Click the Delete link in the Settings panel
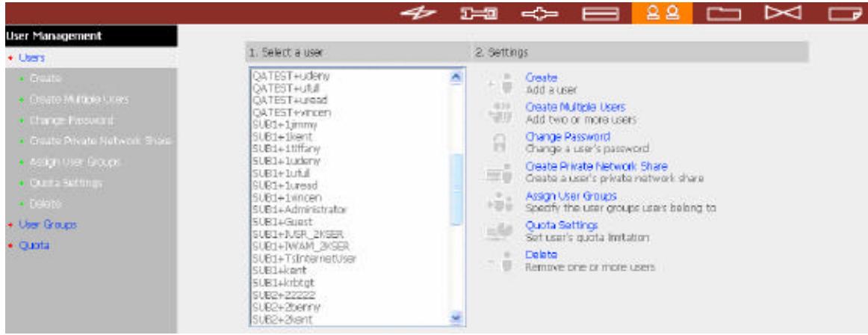Screen dimensions: 868x335 pos(541,255)
